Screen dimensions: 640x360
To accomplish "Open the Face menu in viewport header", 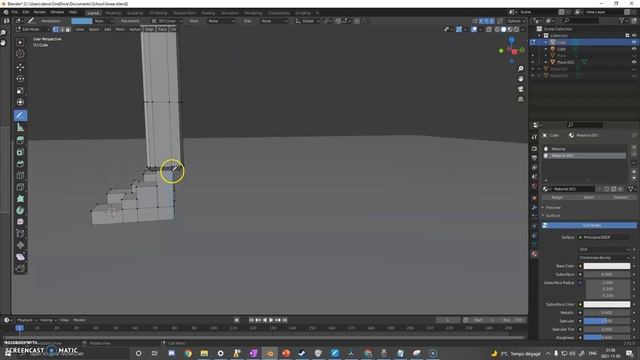I will click(x=162, y=29).
